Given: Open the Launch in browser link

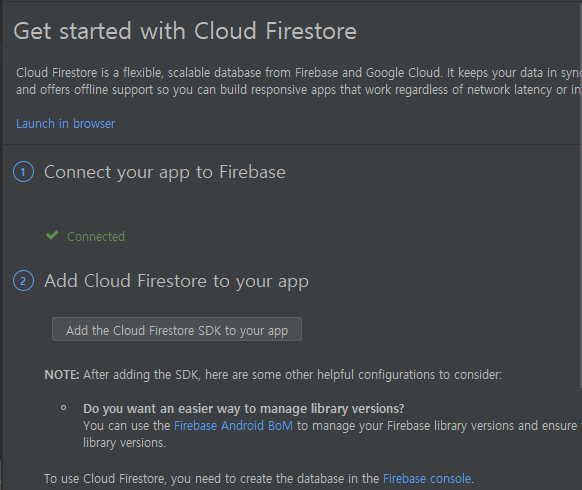Looking at the screenshot, I should 65,124.
